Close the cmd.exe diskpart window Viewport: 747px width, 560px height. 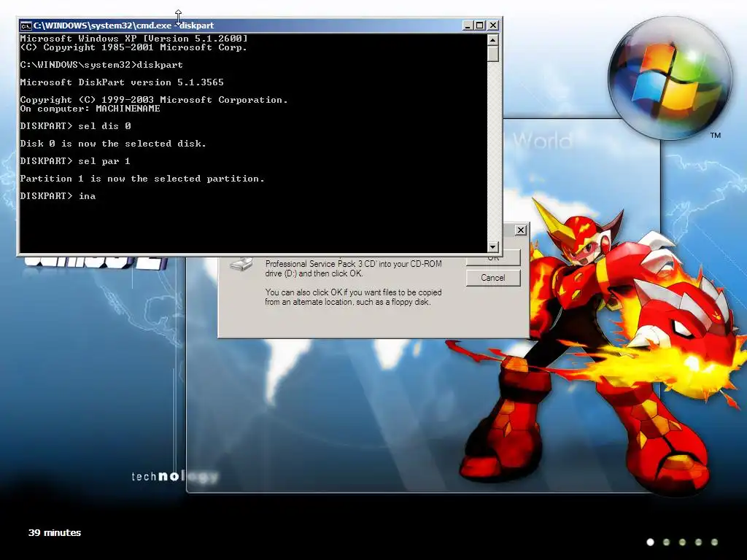pyautogui.click(x=493, y=26)
